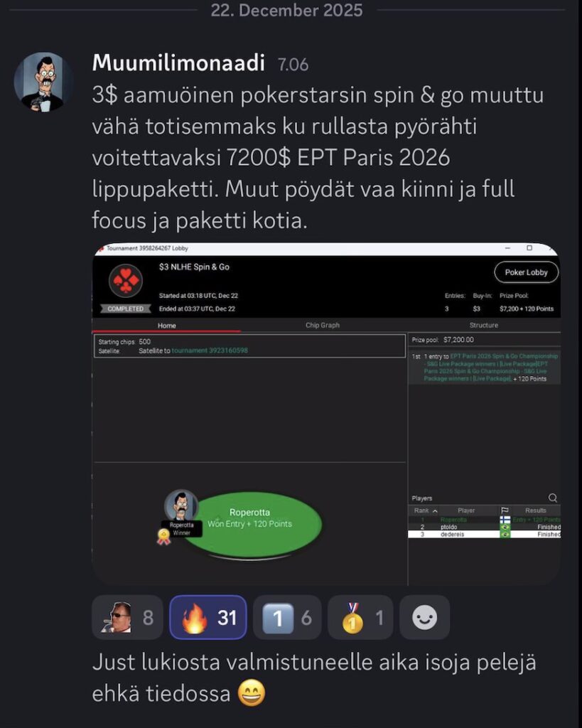The height and width of the screenshot is (728, 582).
Task: Toggle the fire emoji reaction
Action: [x=208, y=618]
